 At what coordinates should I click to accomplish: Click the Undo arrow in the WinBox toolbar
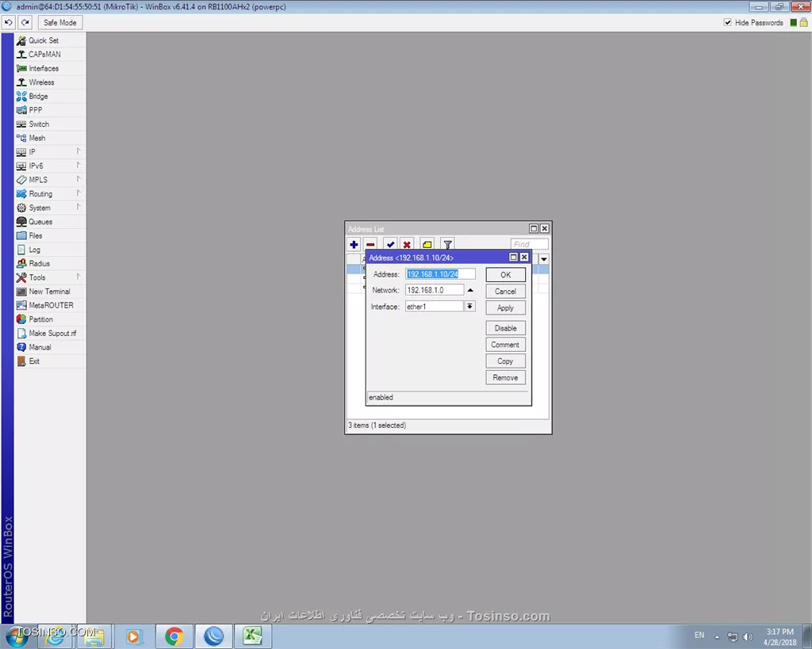tap(9, 23)
